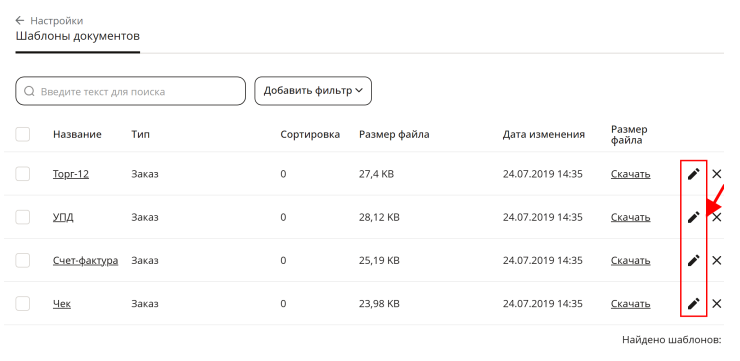
Task: Download the Счет-фактура file via Скачать
Action: (631, 260)
